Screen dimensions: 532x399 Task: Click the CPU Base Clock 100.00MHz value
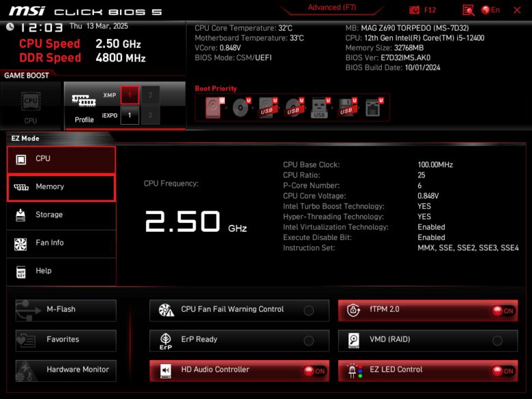coord(435,164)
